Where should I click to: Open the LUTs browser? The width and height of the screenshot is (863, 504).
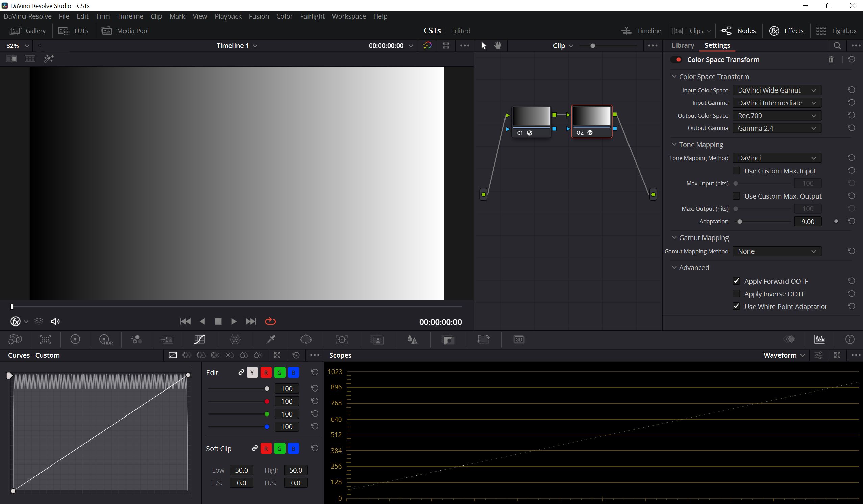(73, 31)
